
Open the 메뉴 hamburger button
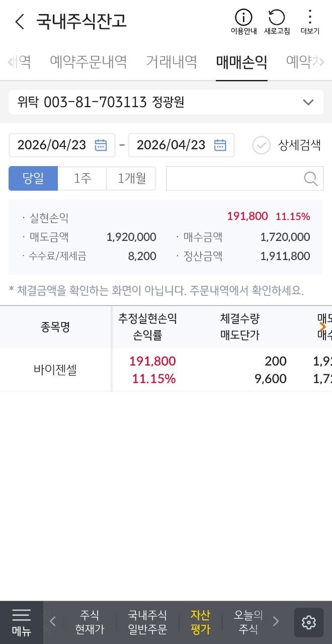(21, 622)
